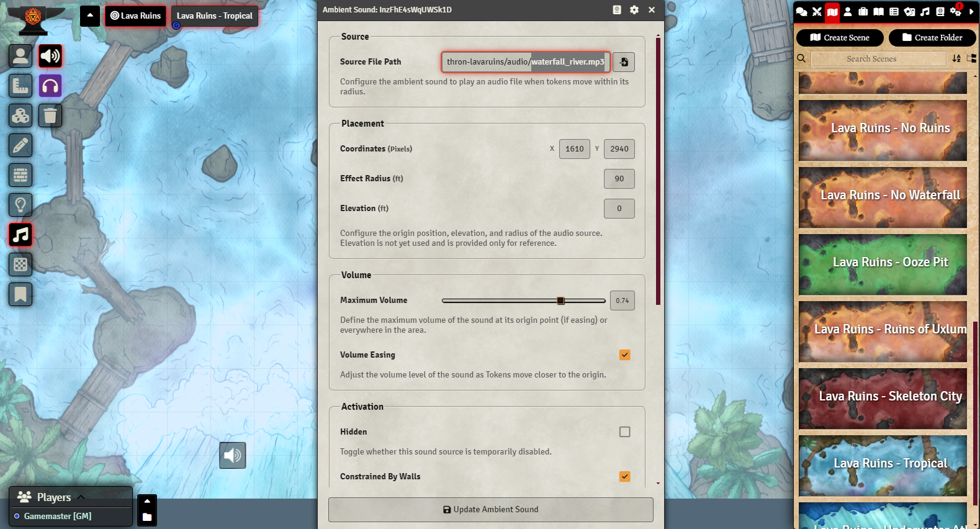Click the Clear Sounds trash icon
The image size is (980, 529).
(x=50, y=116)
